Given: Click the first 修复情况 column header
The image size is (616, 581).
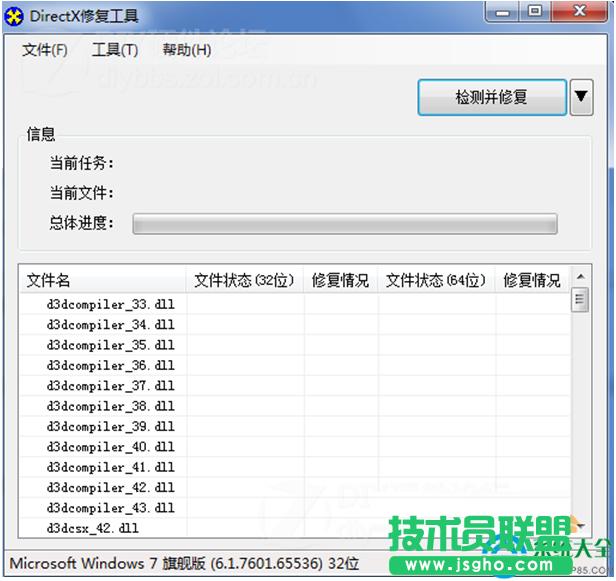Looking at the screenshot, I should [x=340, y=281].
